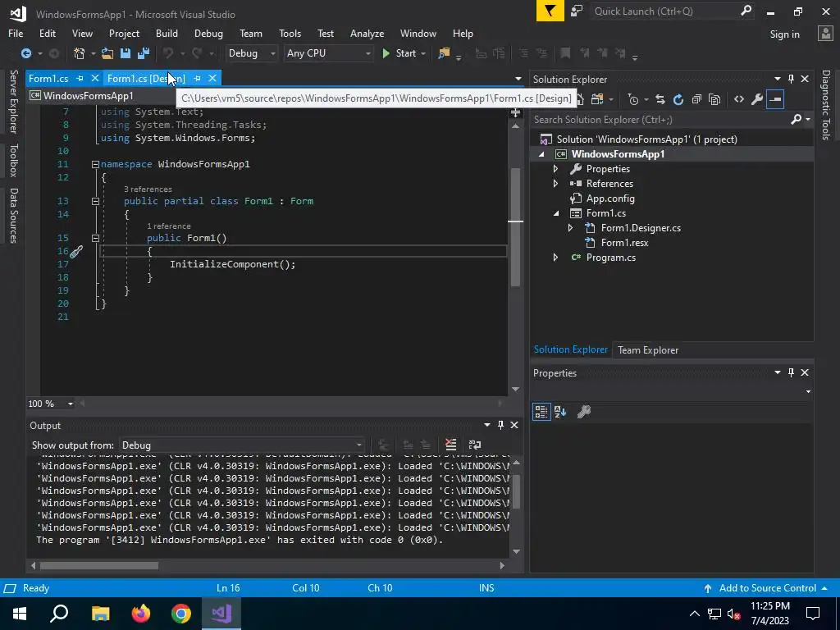Open the File menu
Viewport: 840px width, 630px height.
point(16,33)
